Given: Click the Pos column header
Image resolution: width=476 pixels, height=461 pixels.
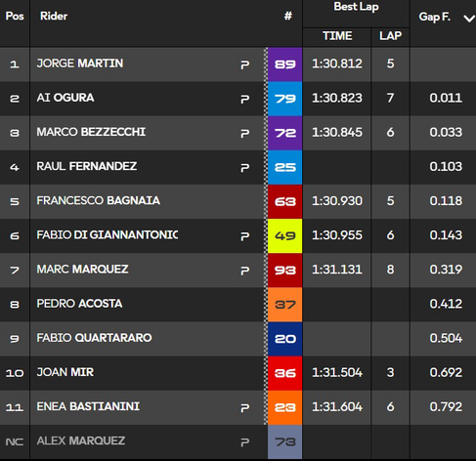Looking at the screenshot, I should [x=15, y=16].
